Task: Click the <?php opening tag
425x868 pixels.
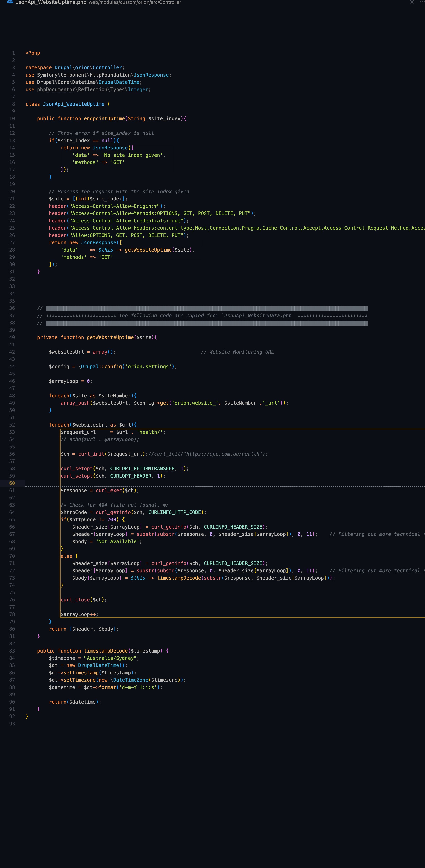Action: click(33, 53)
